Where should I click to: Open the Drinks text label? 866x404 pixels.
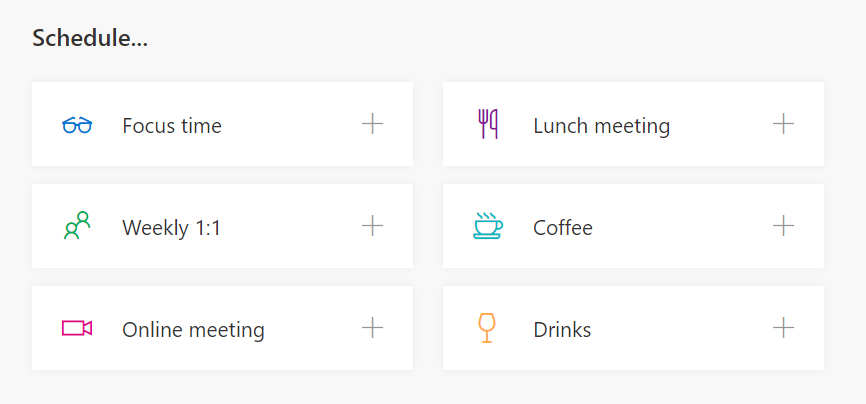562,330
